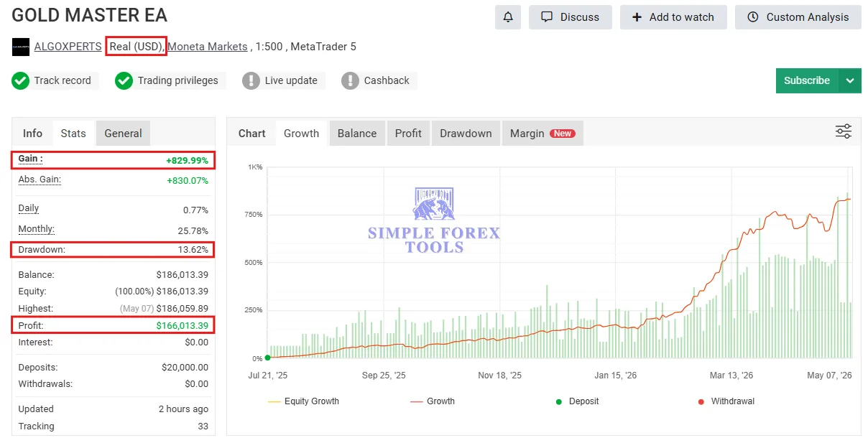The image size is (868, 443).
Task: Toggle Equity Growth legend series
Action: (x=303, y=401)
